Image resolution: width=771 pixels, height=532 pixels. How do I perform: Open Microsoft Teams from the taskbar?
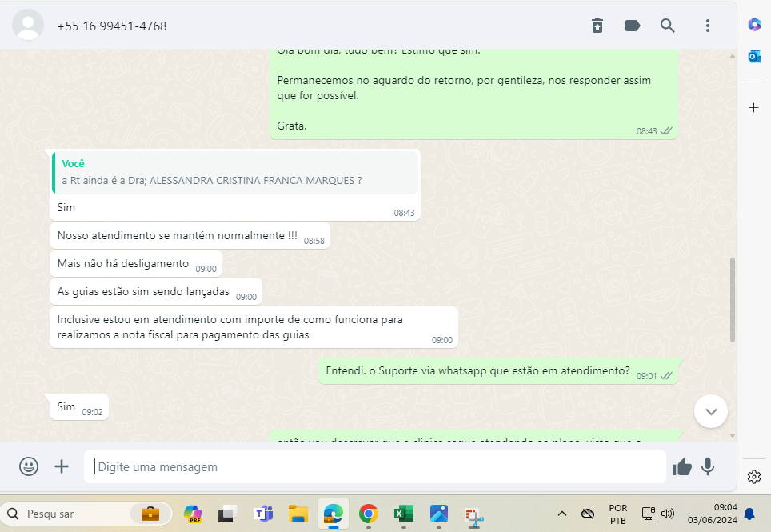pos(264,514)
